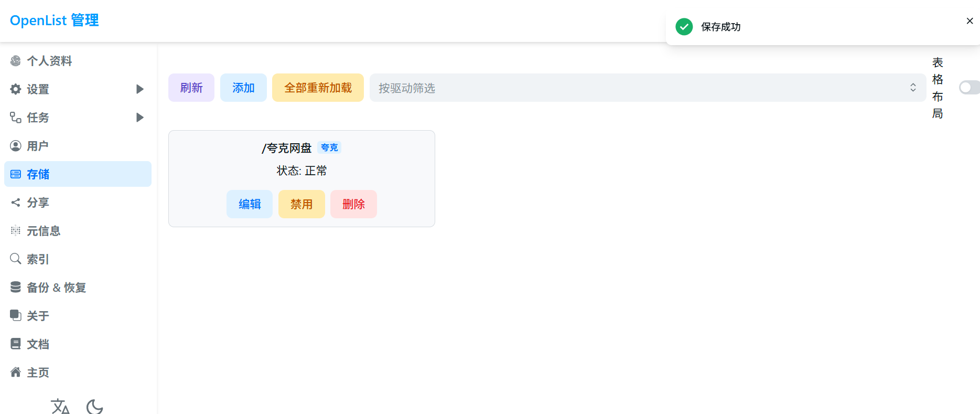Click 禁用 on the 夸克网盘 storage
This screenshot has height=414, width=980.
tap(301, 204)
